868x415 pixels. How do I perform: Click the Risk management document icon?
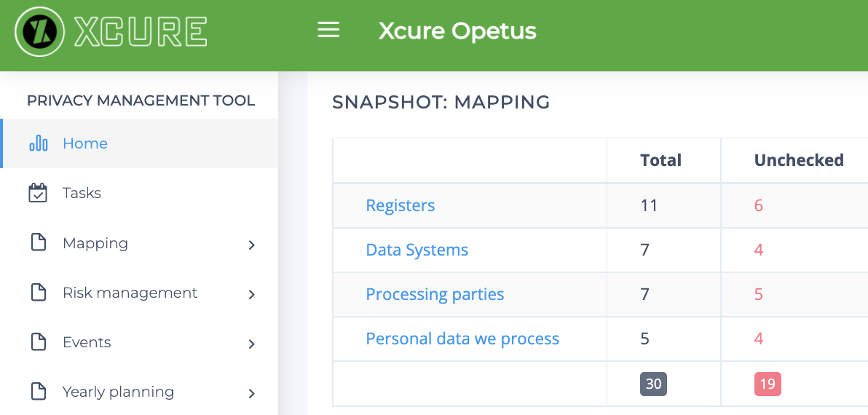[38, 293]
